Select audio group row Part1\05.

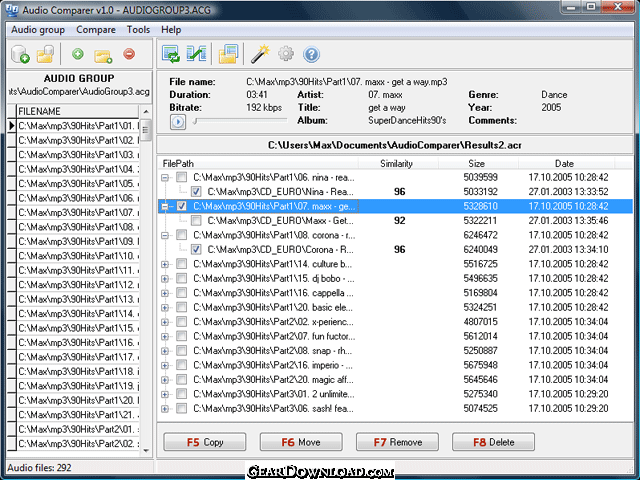pyautogui.click(x=78, y=184)
